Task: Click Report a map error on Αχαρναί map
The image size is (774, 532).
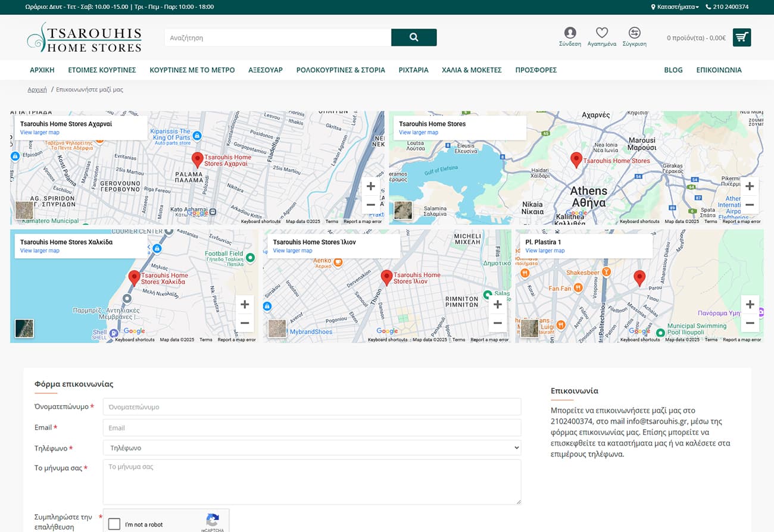Action: (x=363, y=221)
